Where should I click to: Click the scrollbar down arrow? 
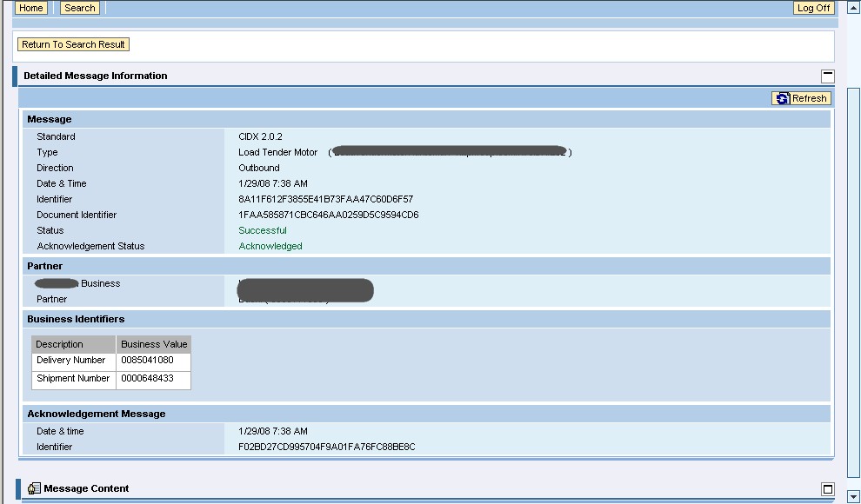[853, 496]
